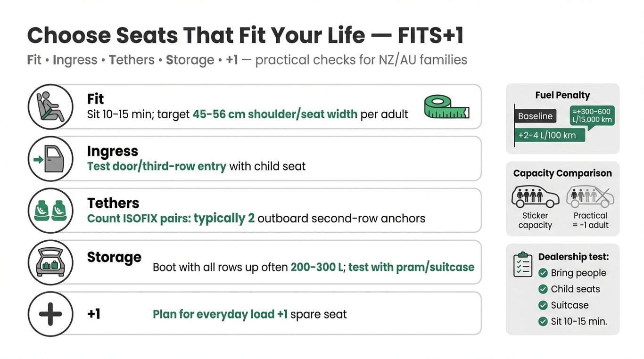Click the Suitcase checkmark

(x=543, y=305)
